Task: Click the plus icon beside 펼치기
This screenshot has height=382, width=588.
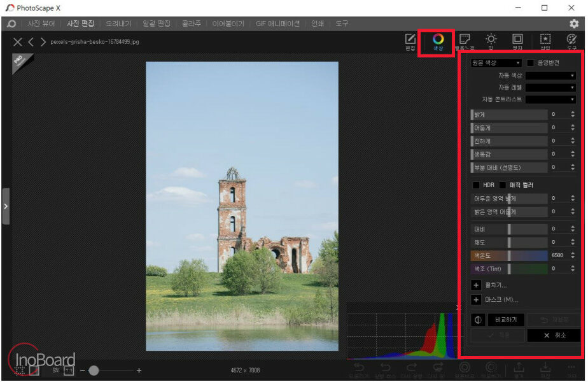Action: [x=476, y=285]
